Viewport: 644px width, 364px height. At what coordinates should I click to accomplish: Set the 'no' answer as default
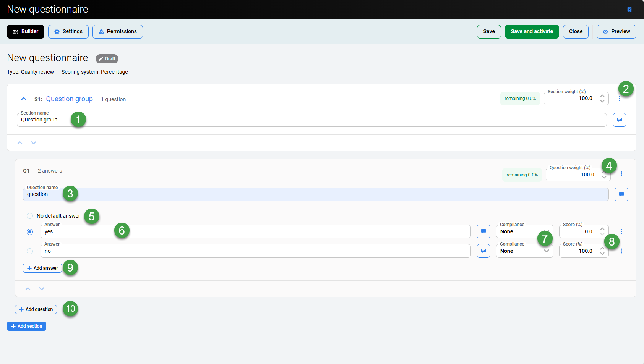pos(30,251)
